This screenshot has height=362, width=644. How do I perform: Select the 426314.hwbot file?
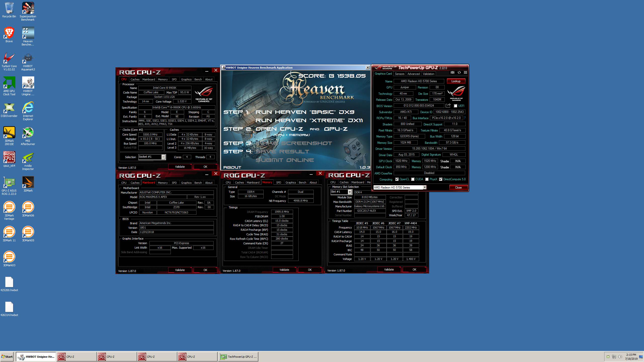(x=9, y=309)
